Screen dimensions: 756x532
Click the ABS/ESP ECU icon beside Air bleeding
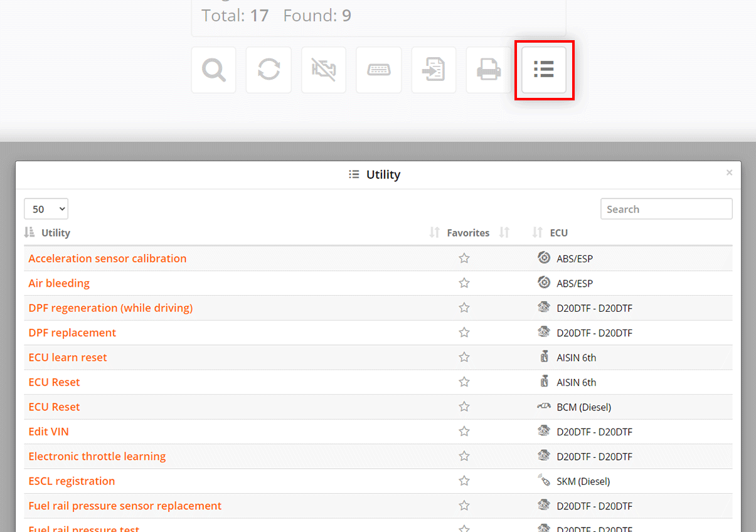coord(544,283)
